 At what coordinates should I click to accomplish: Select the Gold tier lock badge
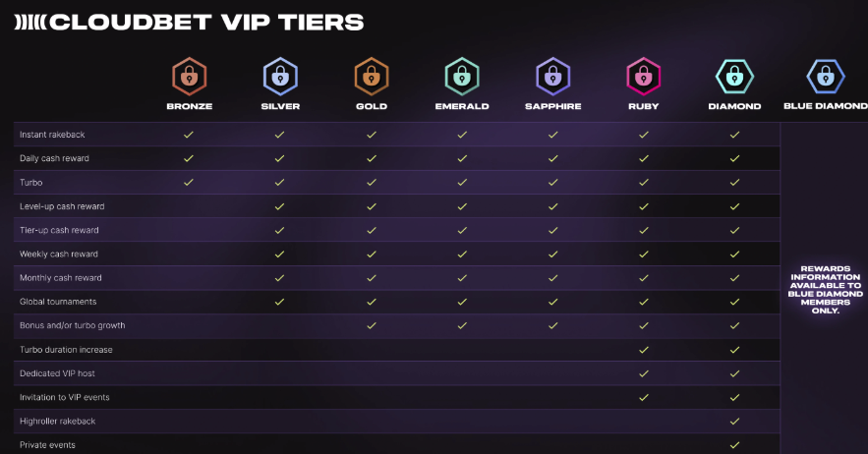371,75
